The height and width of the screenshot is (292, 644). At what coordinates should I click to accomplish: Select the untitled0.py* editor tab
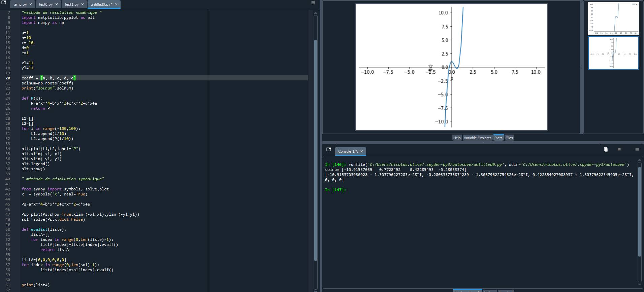point(101,4)
